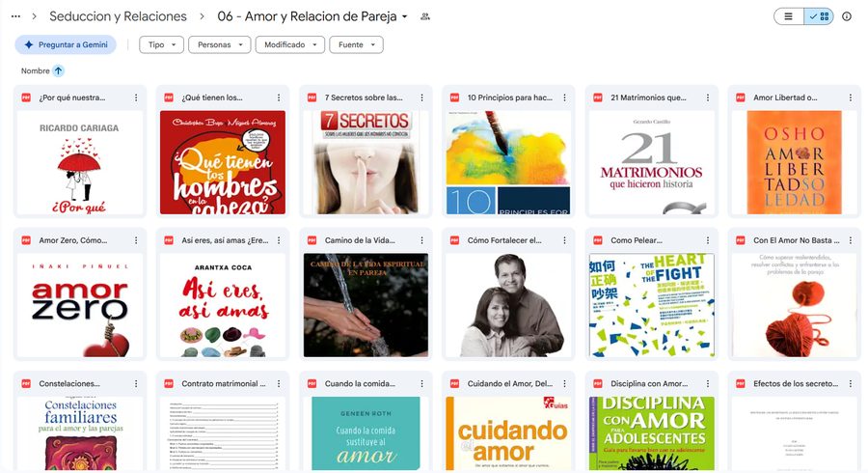Select the file name "Con El Amor No Basta ..."

pos(796,240)
